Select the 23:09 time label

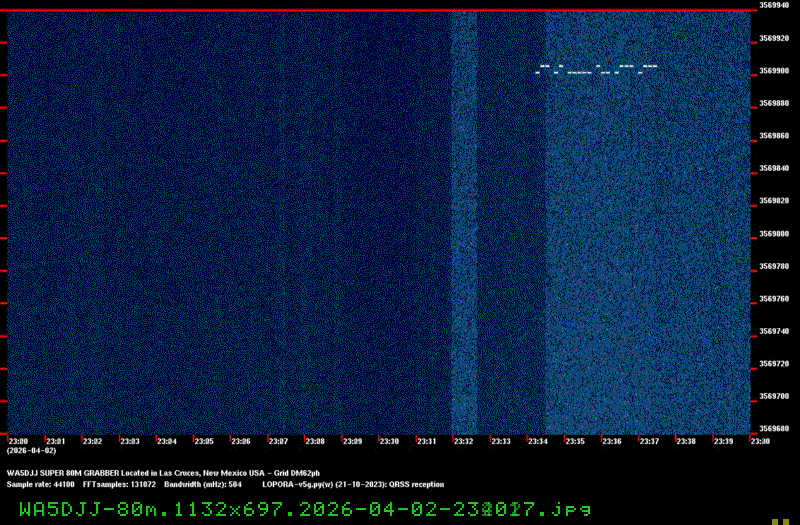(x=353, y=441)
